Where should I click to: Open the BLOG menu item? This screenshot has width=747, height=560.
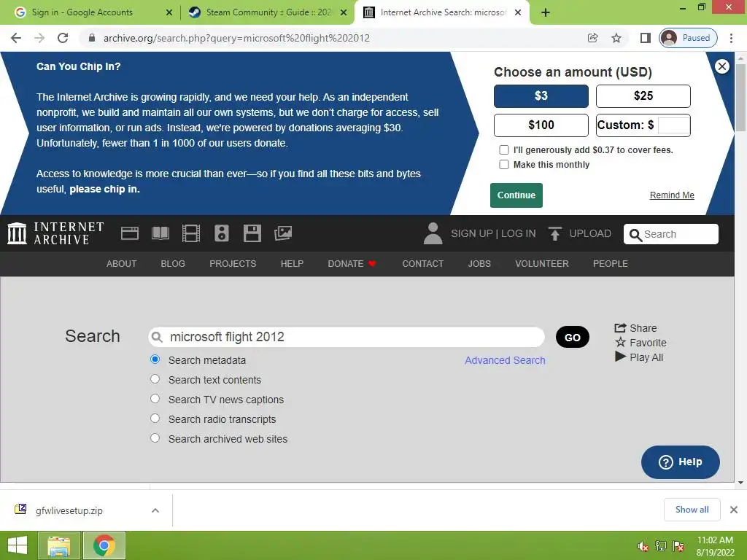tap(172, 264)
